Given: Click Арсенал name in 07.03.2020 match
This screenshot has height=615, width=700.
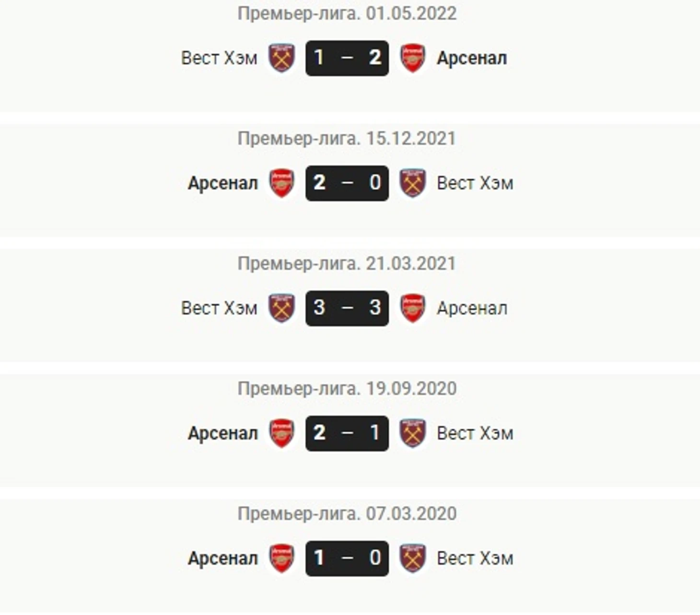Looking at the screenshot, I should [223, 559].
